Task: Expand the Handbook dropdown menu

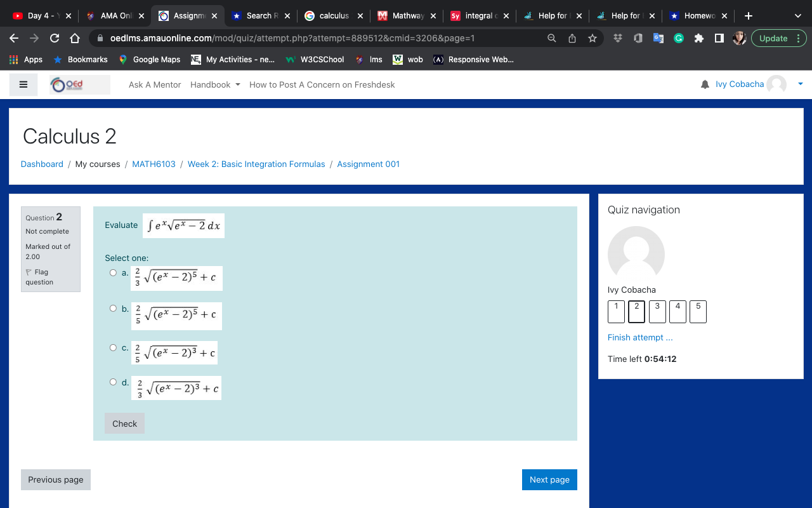Action: pos(215,84)
